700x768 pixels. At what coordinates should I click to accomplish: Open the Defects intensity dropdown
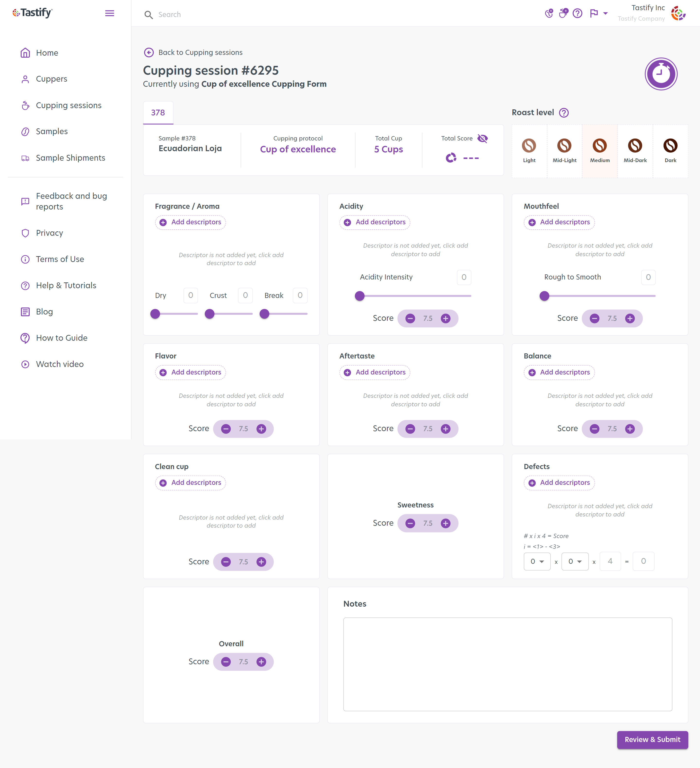click(575, 561)
